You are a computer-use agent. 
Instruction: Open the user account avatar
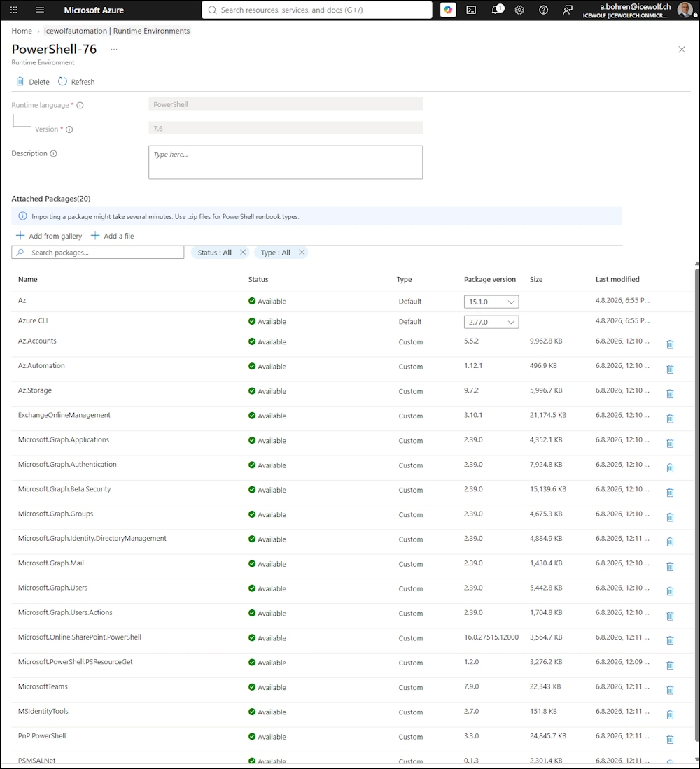point(685,10)
